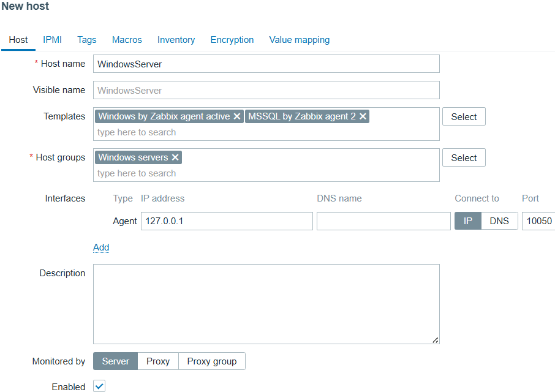Choose Proxy under Monitored by
Image resolution: width=555 pixels, height=392 pixels.
(x=158, y=361)
